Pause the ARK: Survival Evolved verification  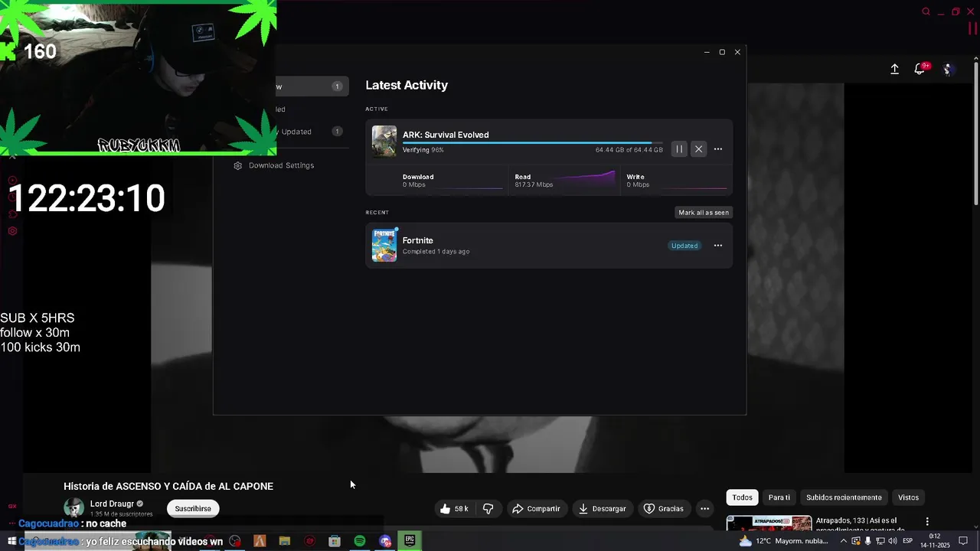tap(679, 149)
